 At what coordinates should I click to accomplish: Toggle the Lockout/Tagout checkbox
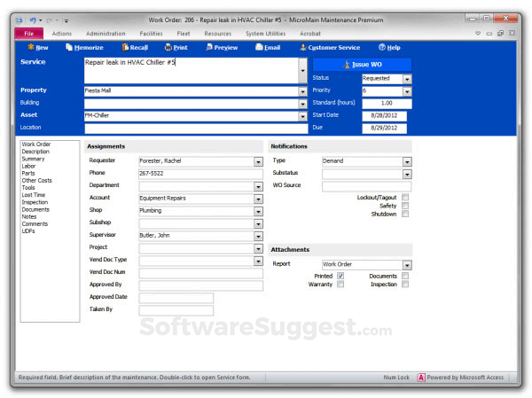tap(405, 197)
